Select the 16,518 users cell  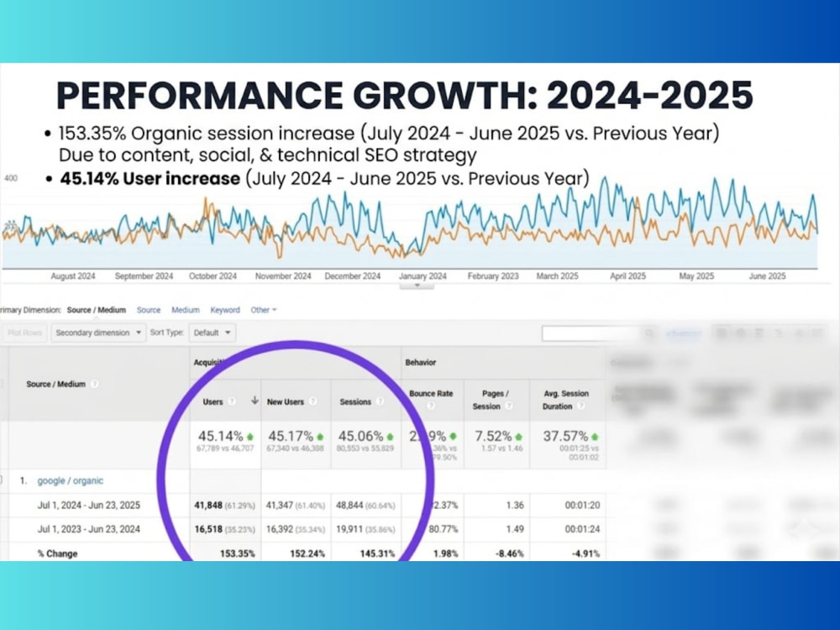click(224, 529)
